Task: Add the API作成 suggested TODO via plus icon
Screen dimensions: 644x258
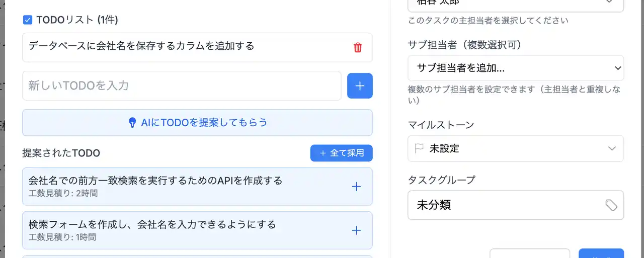Action: tap(356, 187)
